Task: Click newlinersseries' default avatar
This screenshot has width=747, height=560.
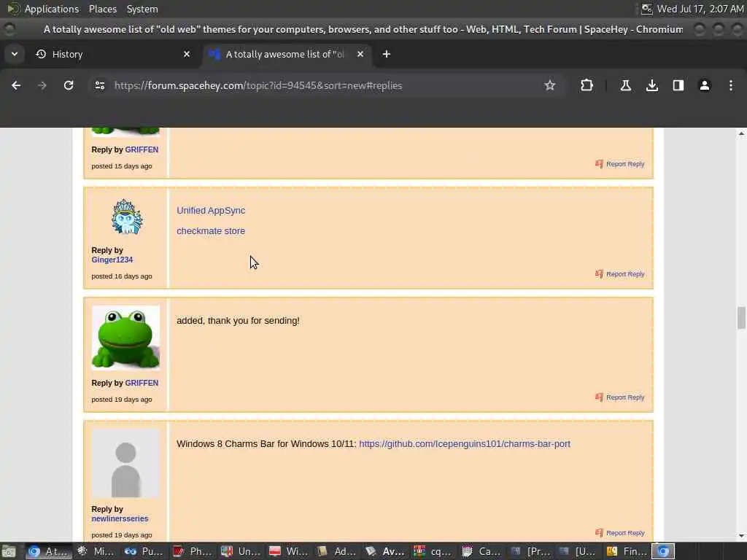Action: (125, 463)
